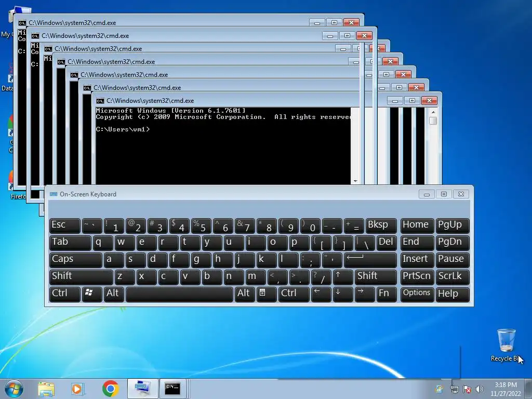
Task: Click the down arrow key
Action: (x=343, y=294)
